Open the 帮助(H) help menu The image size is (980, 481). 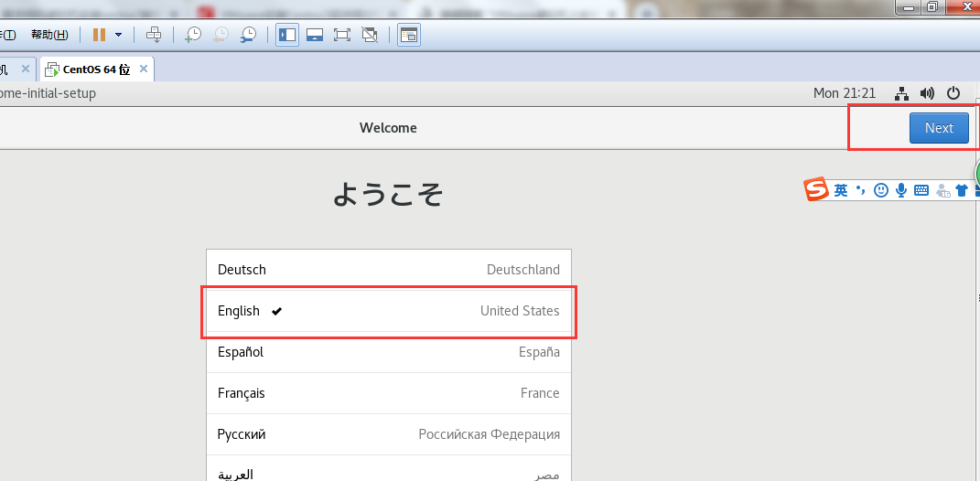pyautogui.click(x=49, y=35)
